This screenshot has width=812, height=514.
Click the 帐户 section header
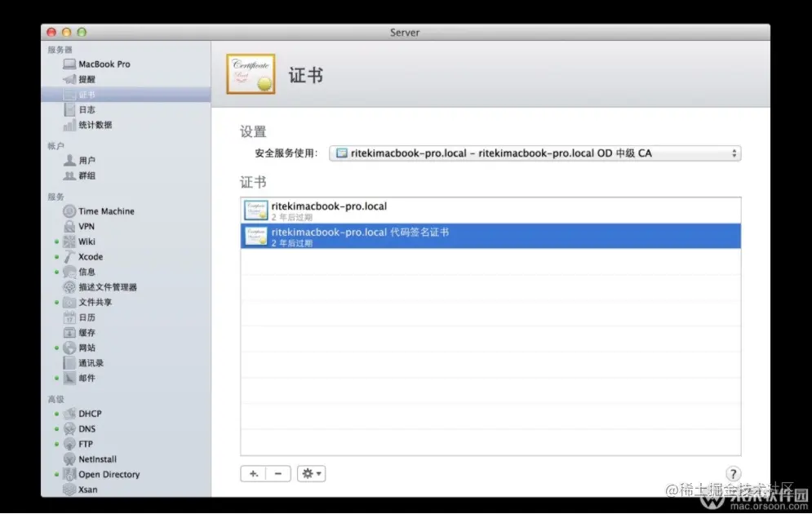pyautogui.click(x=56, y=146)
